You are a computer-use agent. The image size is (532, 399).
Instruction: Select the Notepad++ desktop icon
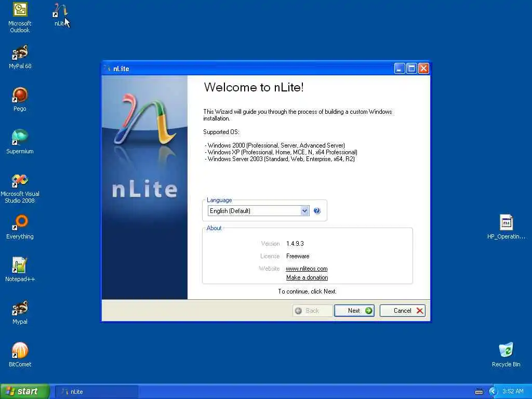click(20, 270)
